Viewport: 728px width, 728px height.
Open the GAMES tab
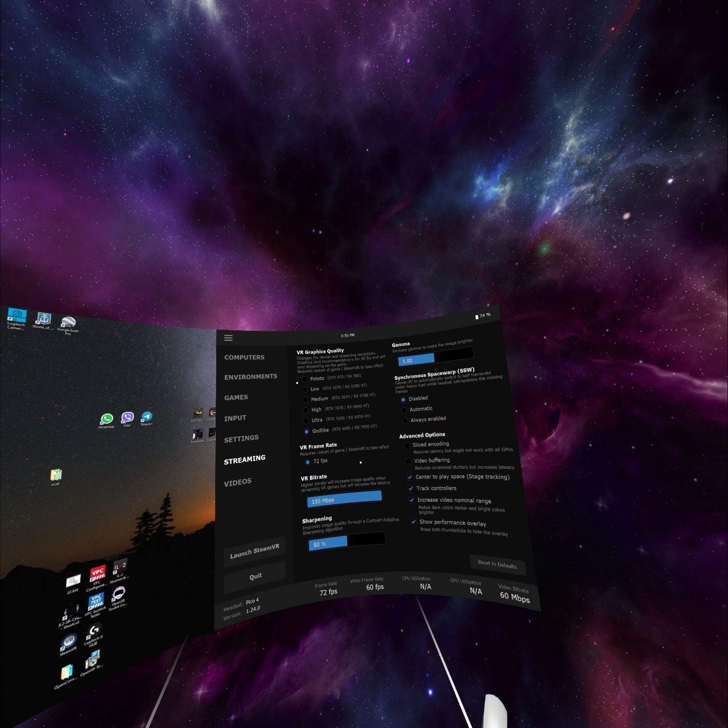pyautogui.click(x=236, y=397)
